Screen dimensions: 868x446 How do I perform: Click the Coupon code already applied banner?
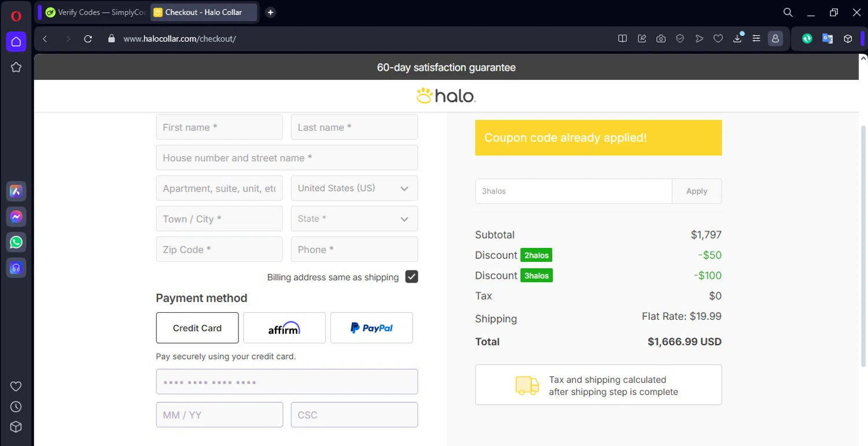click(598, 138)
